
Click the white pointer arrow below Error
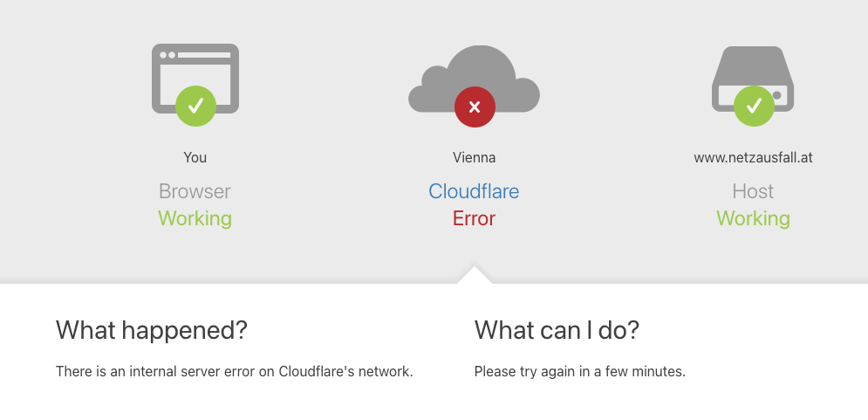[x=474, y=275]
